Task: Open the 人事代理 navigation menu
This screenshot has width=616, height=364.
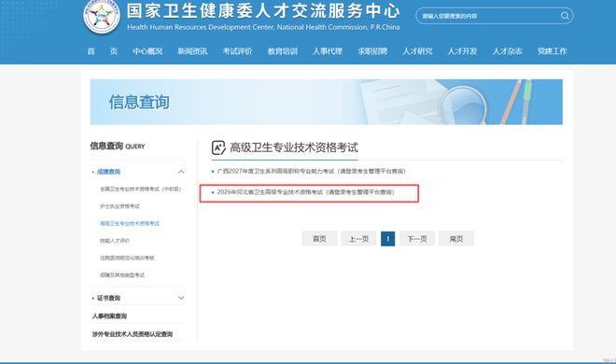Action: tap(328, 51)
